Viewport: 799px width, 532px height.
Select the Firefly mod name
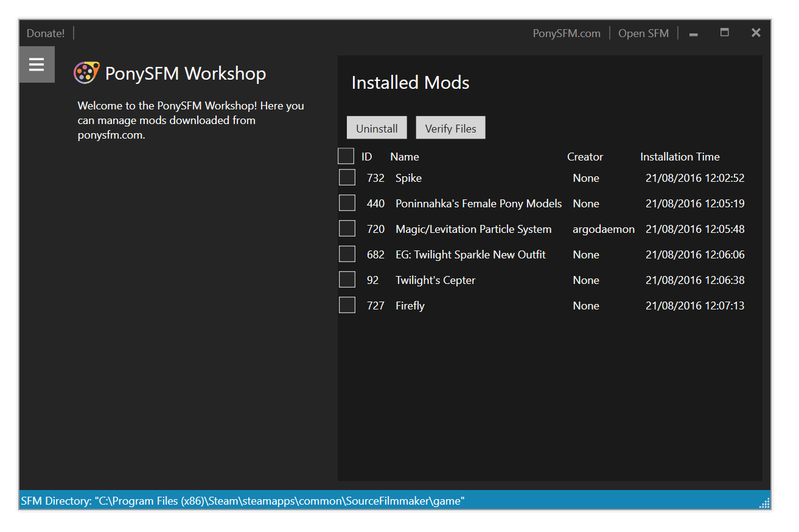point(410,306)
